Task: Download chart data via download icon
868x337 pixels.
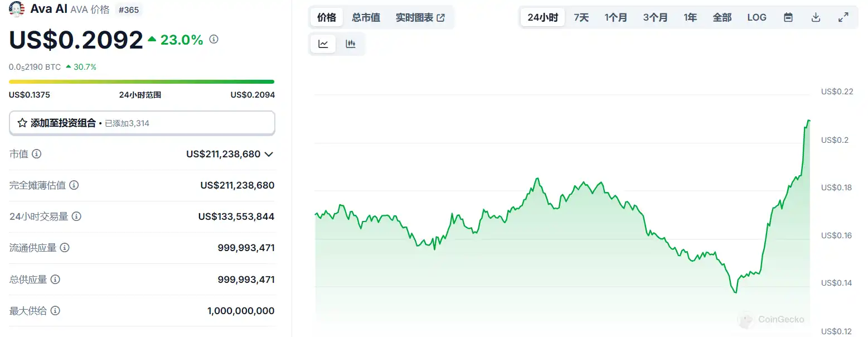Action: (816, 17)
